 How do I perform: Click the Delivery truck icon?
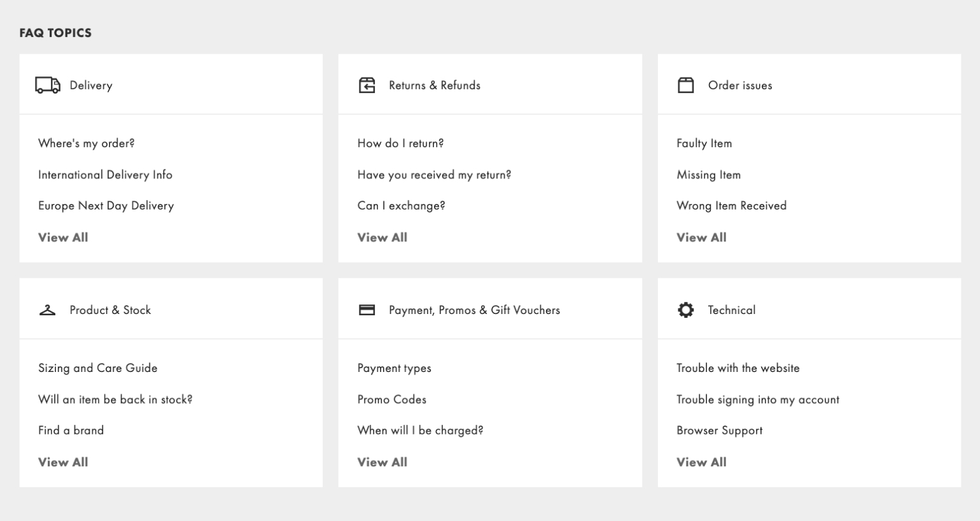[x=48, y=85]
